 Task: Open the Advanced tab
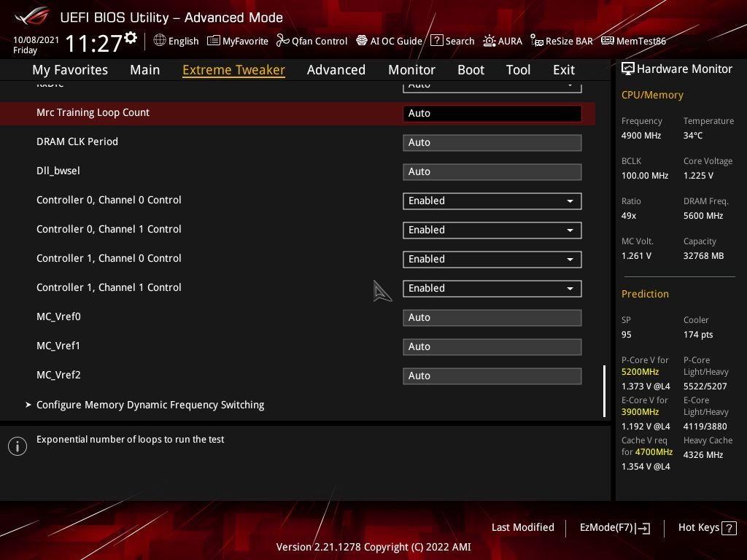[336, 70]
